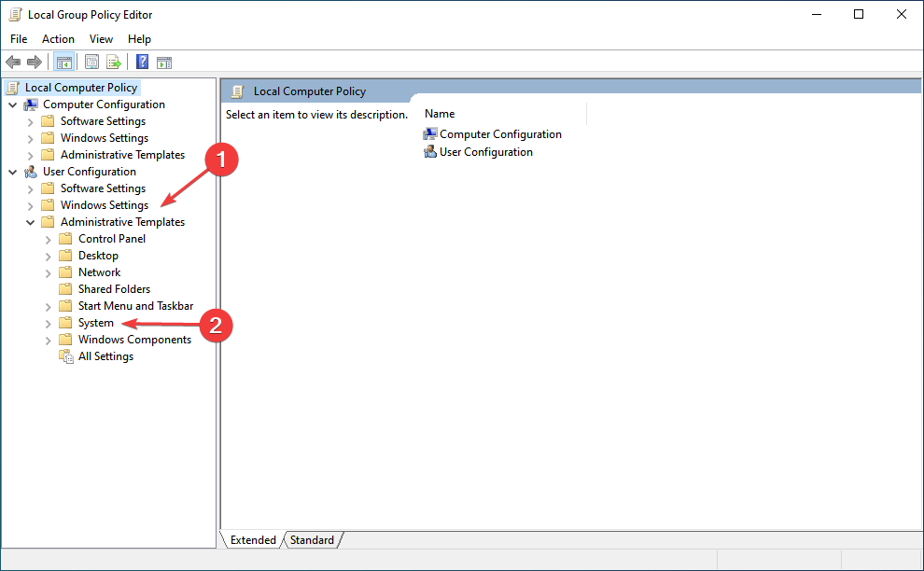The image size is (924, 571).
Task: Open the Action menu
Action: [x=58, y=39]
